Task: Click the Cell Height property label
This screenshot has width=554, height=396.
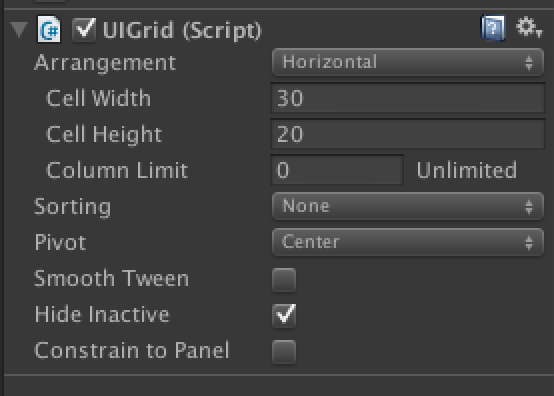Action: point(104,135)
